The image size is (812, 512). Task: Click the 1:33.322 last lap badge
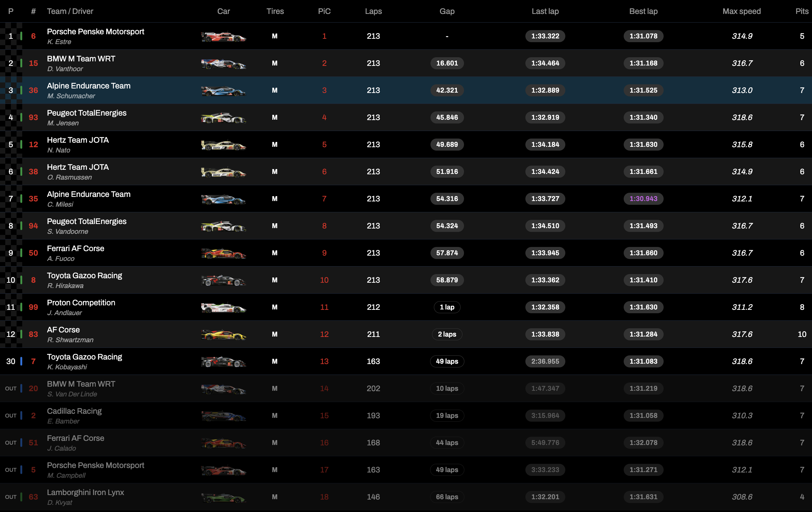(x=545, y=36)
